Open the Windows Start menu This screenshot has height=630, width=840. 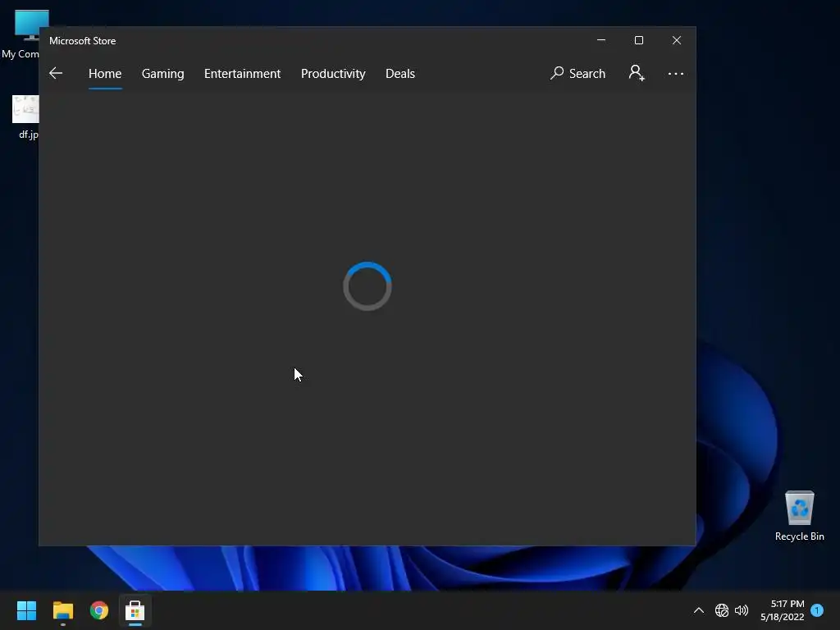coord(26,610)
